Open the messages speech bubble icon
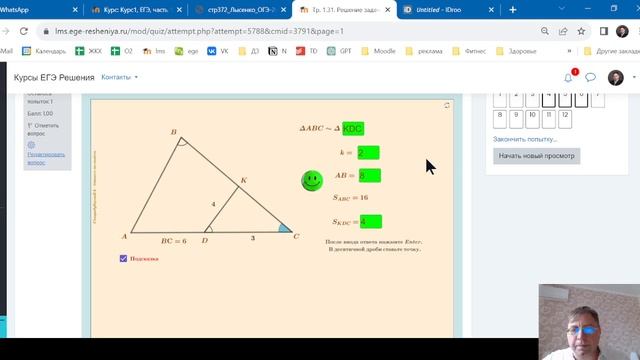640x360 pixels. (x=590, y=77)
